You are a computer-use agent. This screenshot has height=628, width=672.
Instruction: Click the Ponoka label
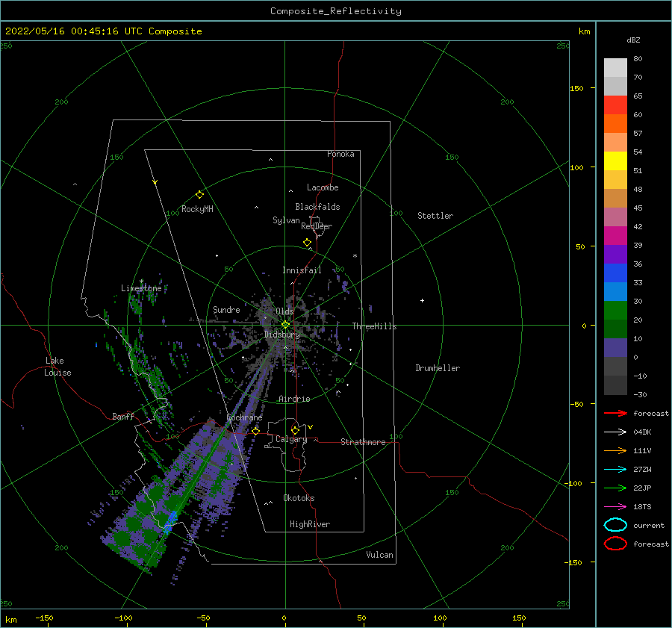[x=340, y=154]
